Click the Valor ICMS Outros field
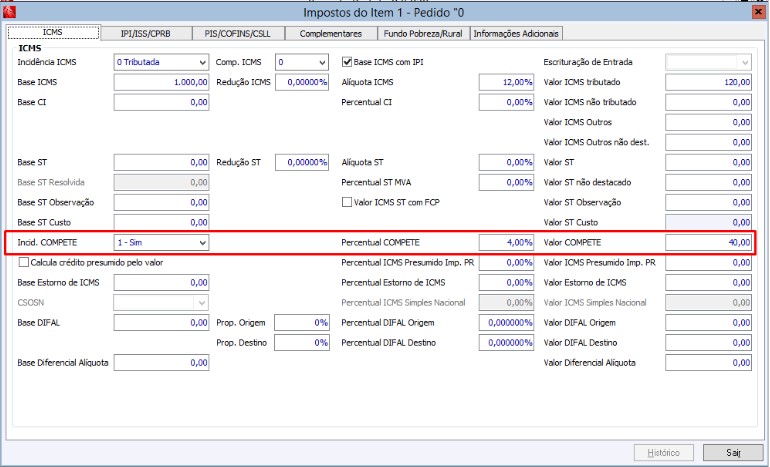The image size is (770, 467). point(708,122)
